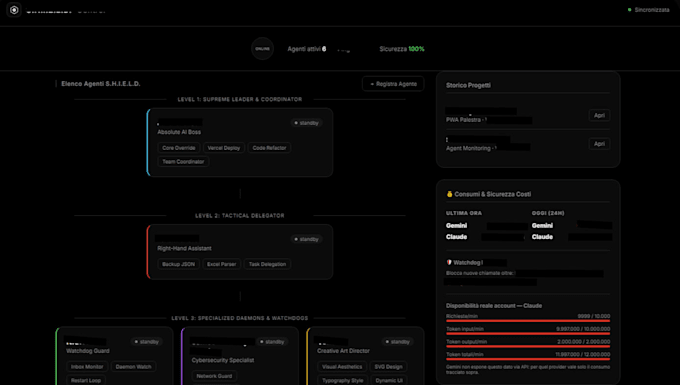This screenshot has height=385, width=680.
Task: Click the app logo icon in header
Action: [14, 10]
